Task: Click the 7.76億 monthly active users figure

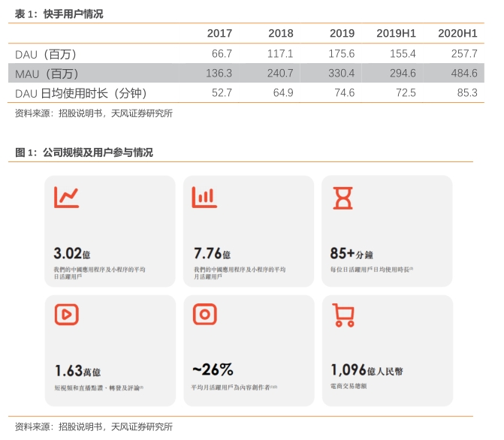Action: tap(212, 253)
